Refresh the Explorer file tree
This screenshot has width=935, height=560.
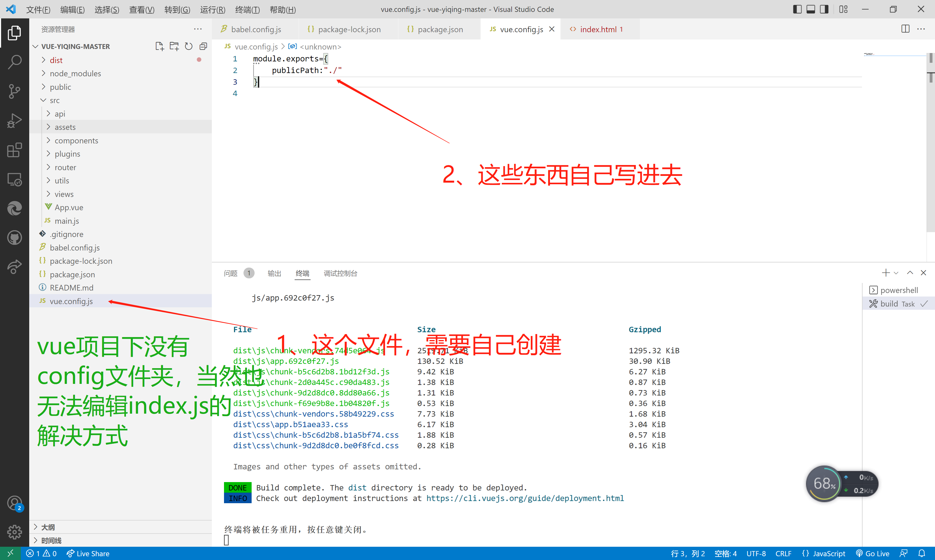(x=189, y=46)
